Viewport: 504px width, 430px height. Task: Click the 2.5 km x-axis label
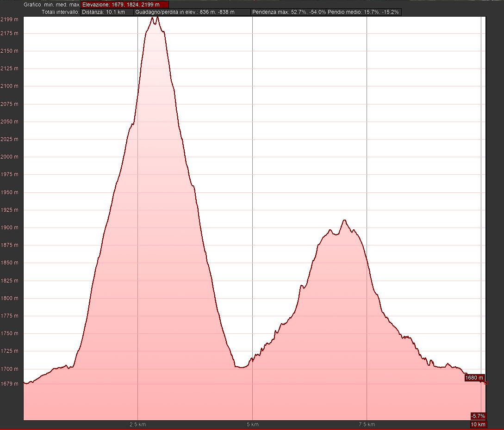pyautogui.click(x=138, y=424)
